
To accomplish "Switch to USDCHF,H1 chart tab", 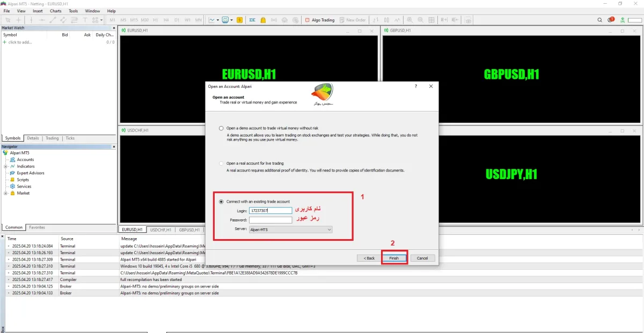I will pos(160,230).
